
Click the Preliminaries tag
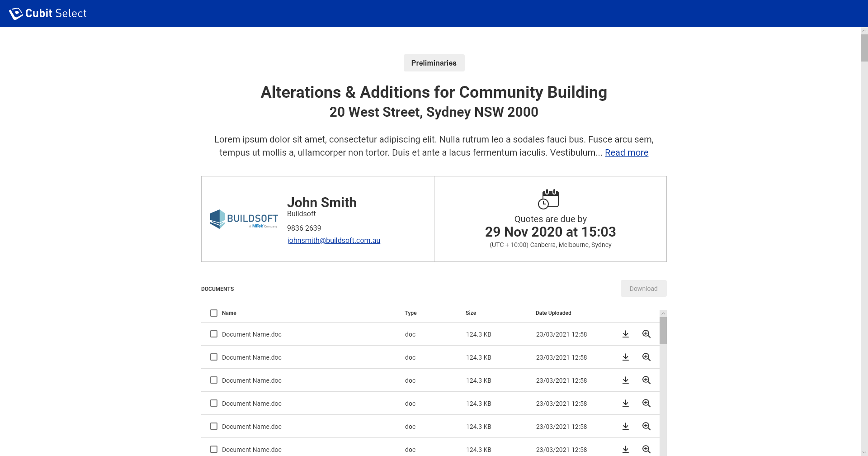pyautogui.click(x=434, y=63)
